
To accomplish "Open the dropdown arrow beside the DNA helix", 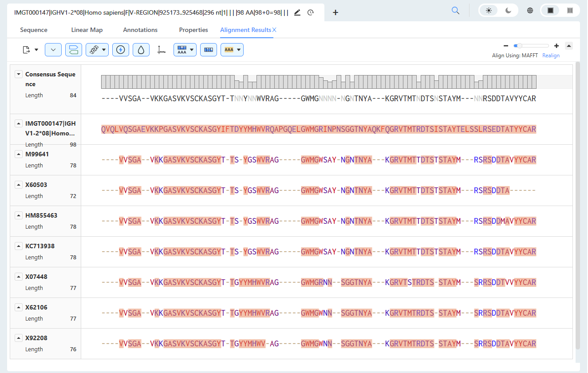I will click(104, 50).
